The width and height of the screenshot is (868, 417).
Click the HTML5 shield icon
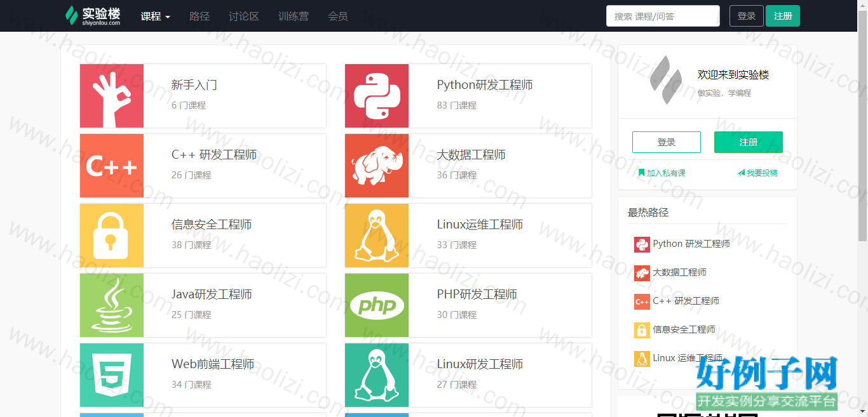tap(112, 375)
